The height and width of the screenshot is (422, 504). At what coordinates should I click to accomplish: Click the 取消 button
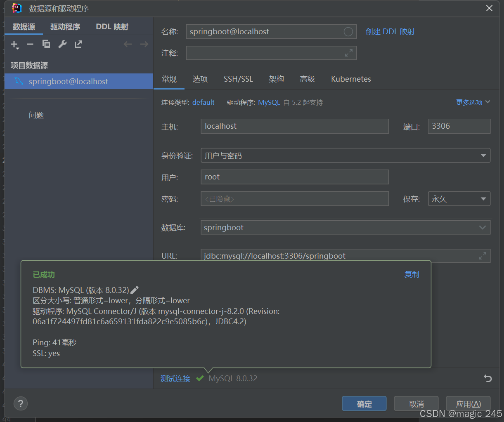tap(416, 404)
